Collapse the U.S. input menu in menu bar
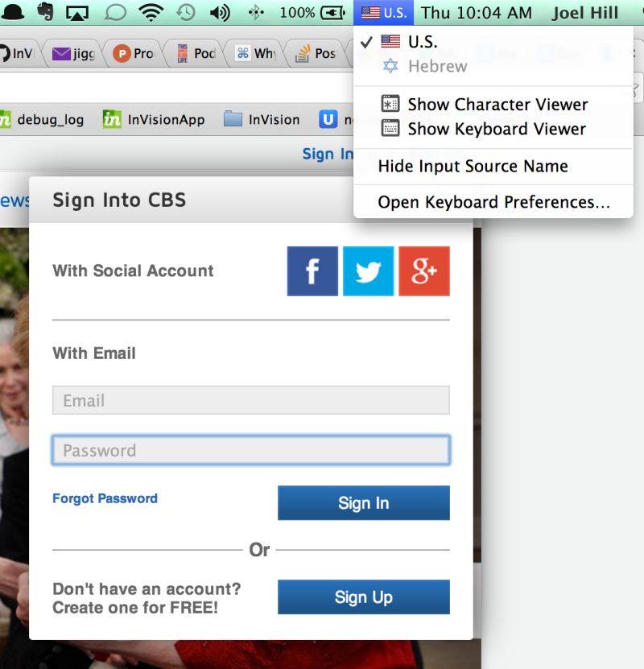The height and width of the screenshot is (669, 644). (x=383, y=12)
